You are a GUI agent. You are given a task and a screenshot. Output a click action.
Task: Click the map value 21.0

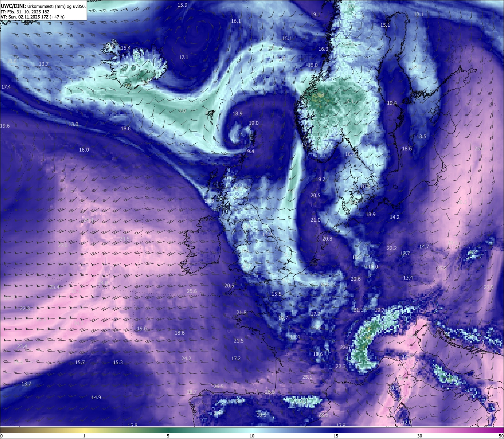click(315, 220)
